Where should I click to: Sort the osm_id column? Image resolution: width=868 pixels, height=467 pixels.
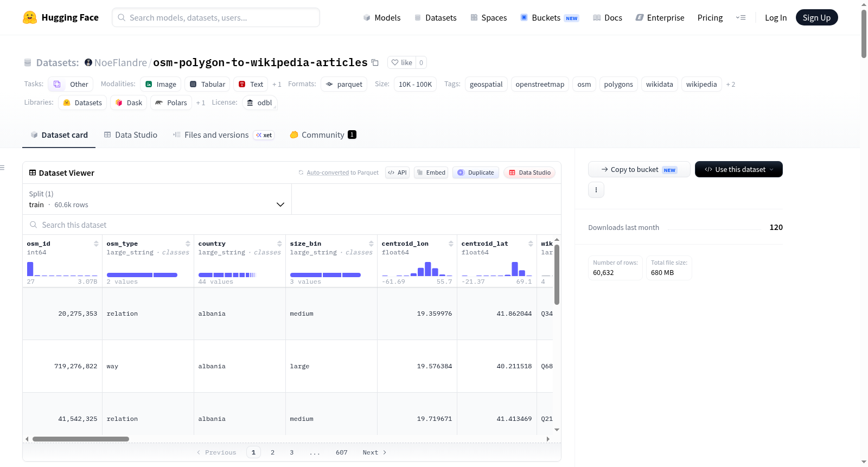tap(96, 244)
